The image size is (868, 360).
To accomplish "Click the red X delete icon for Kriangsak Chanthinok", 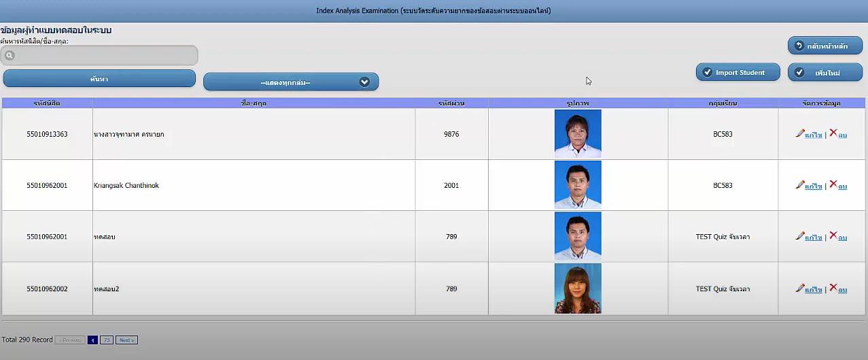I will [833, 184].
